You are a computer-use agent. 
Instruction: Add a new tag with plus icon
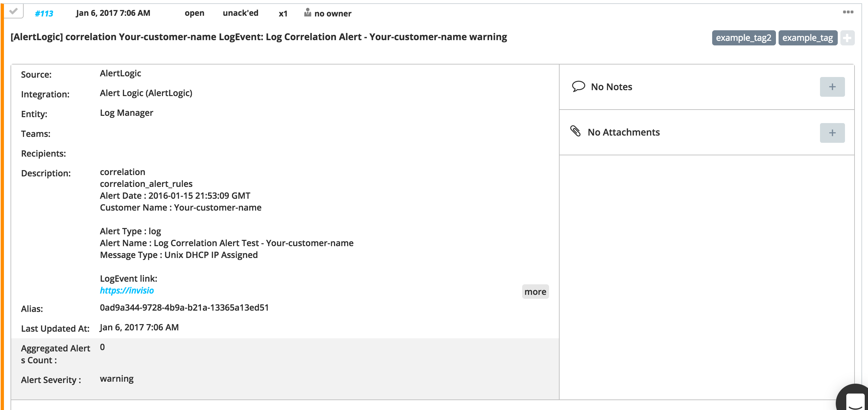click(847, 38)
